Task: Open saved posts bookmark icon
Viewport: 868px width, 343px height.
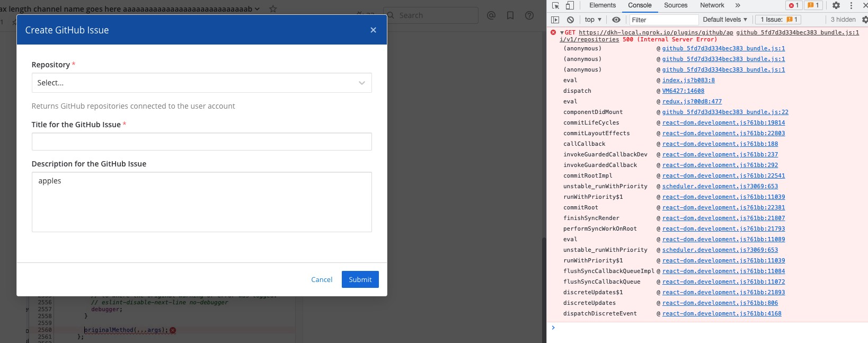Action: pos(510,15)
